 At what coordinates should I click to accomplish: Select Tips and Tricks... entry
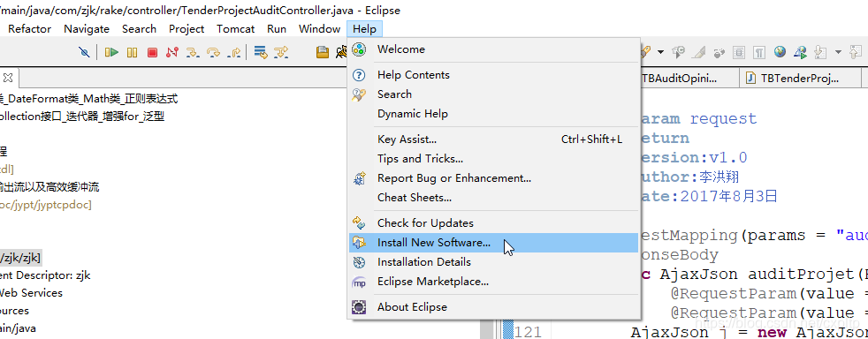coord(494,159)
